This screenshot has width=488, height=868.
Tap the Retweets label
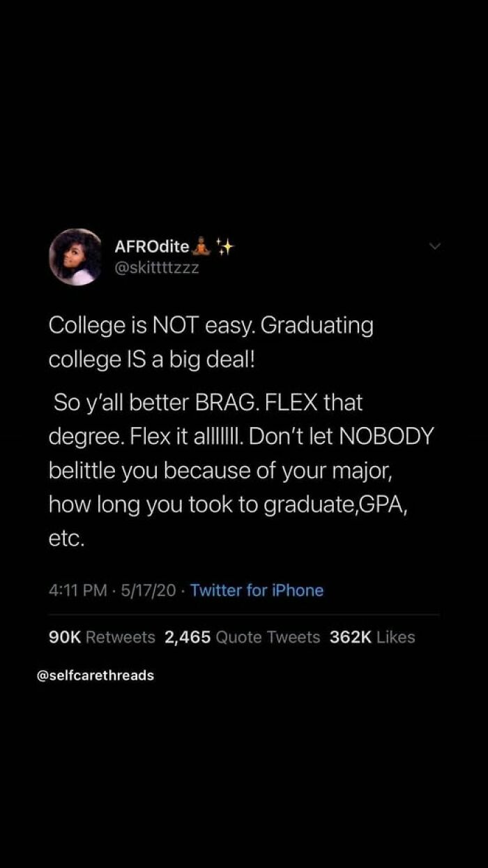[119, 636]
